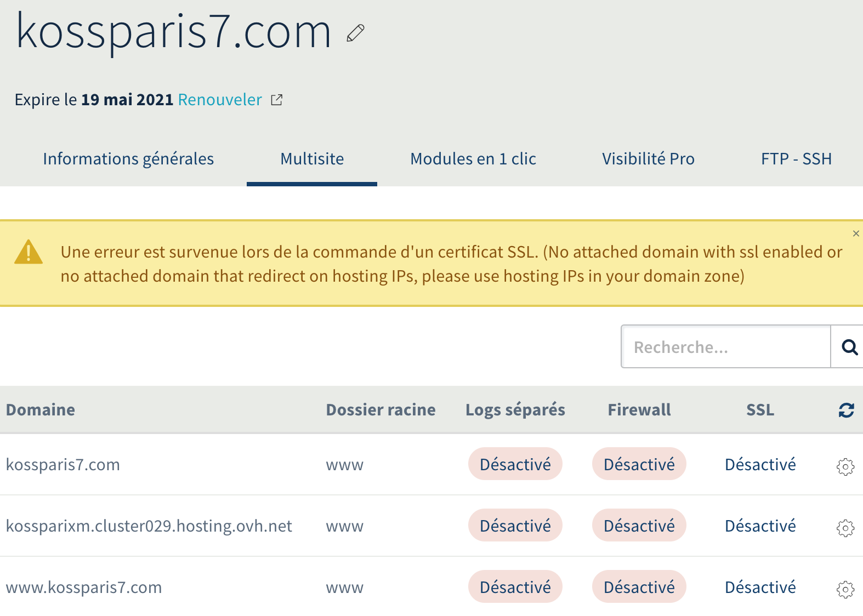Image resolution: width=863 pixels, height=616 pixels.
Task: Click the pencil edit icon beside kossparis7.com
Action: tap(355, 33)
